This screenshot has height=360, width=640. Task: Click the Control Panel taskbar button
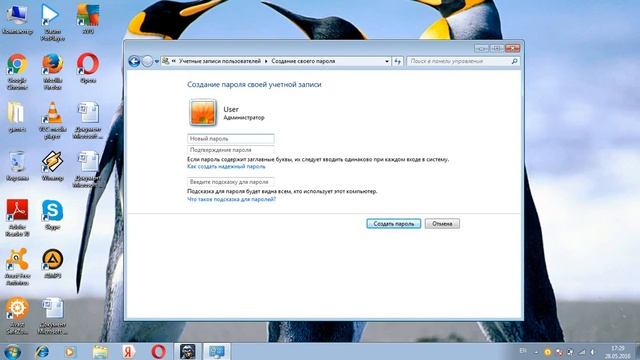217,351
